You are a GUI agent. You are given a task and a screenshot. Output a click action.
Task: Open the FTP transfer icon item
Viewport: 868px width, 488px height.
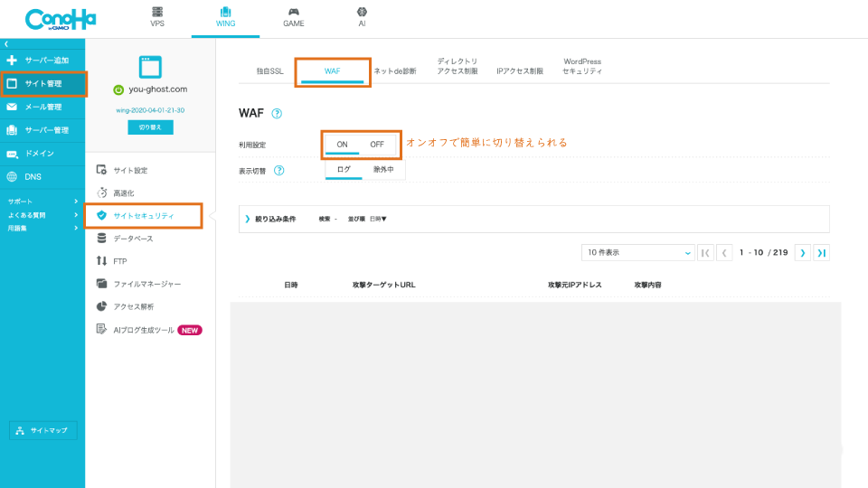pos(101,261)
